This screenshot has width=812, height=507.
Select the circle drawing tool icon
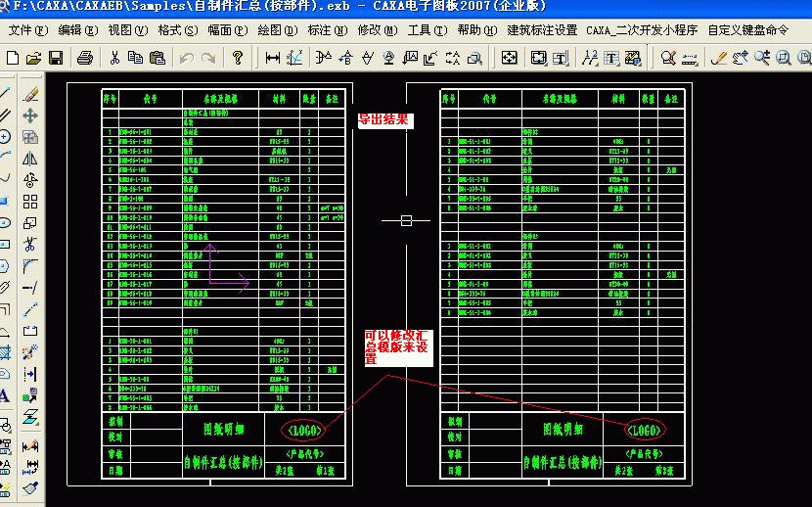point(5,137)
